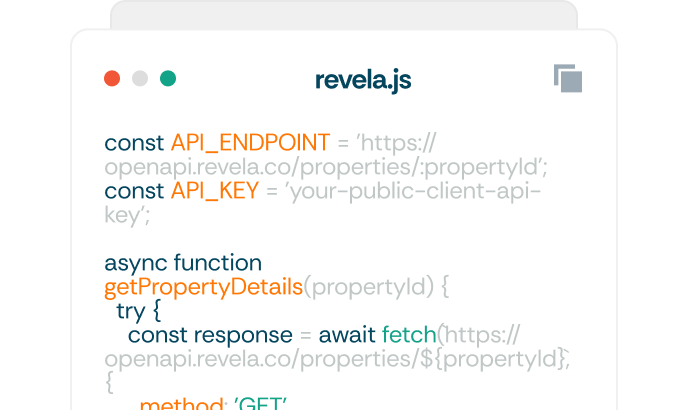Click the API_KEY constant name
Viewport: 686px width, 410px height.
click(215, 191)
